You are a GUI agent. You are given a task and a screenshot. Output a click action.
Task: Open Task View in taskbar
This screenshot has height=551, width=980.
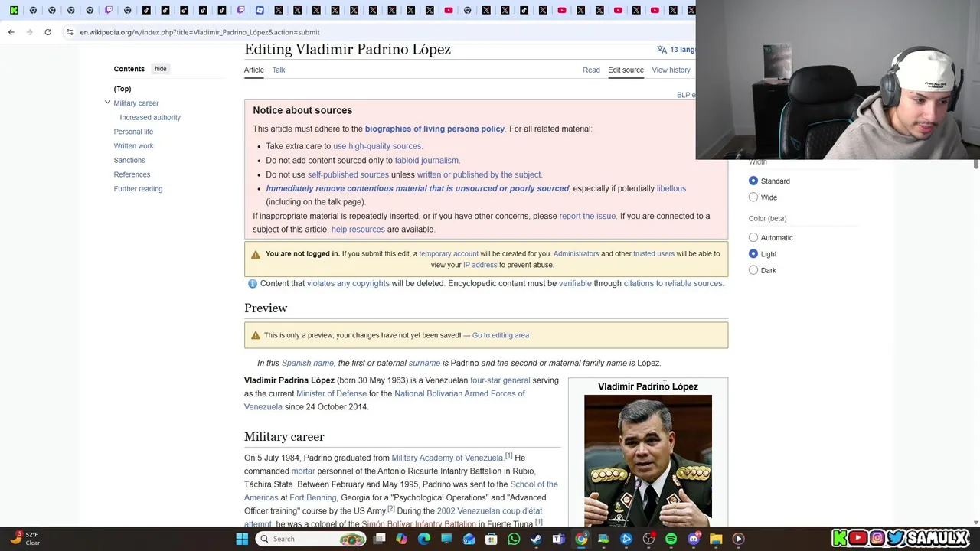379,539
